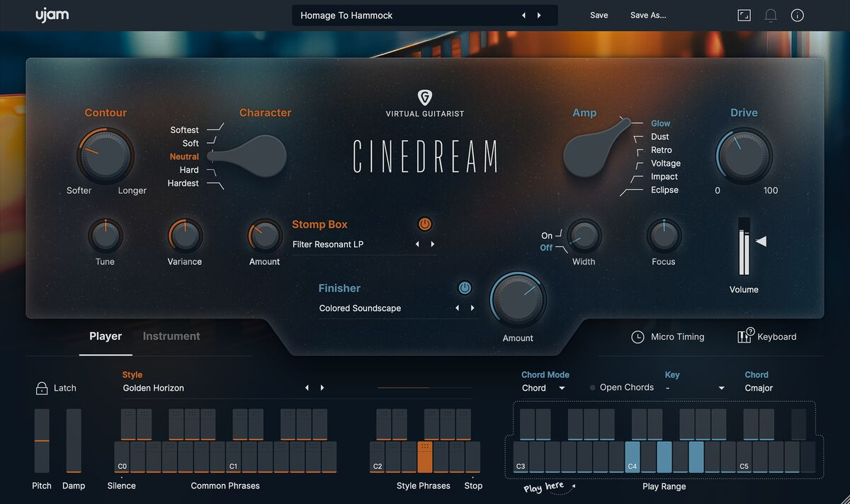Screen dimensions: 850x504
Task: Click the Save As... button
Action: tap(647, 16)
